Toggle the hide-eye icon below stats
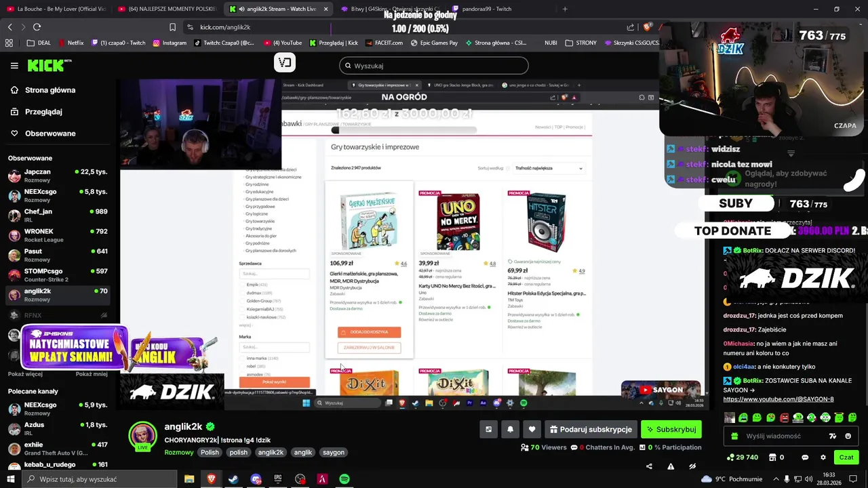868x488 pixels. pos(692,466)
